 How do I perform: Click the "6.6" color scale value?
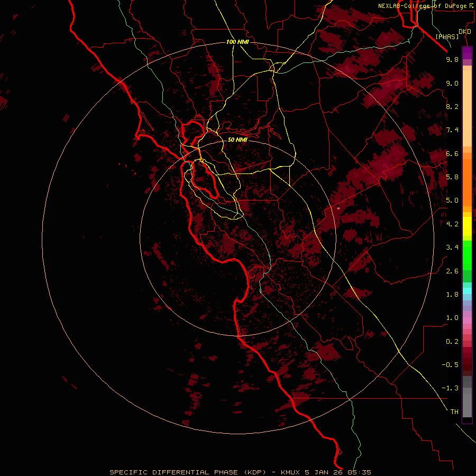[452, 153]
